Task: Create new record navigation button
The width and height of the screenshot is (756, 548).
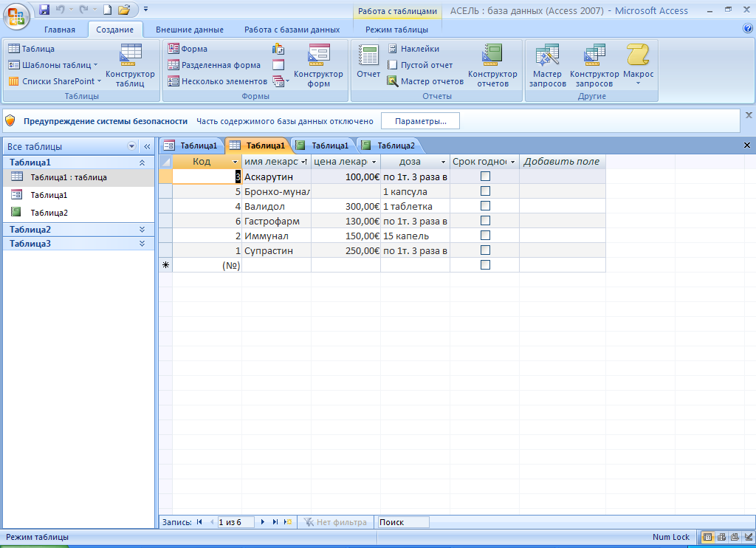Action: point(288,522)
